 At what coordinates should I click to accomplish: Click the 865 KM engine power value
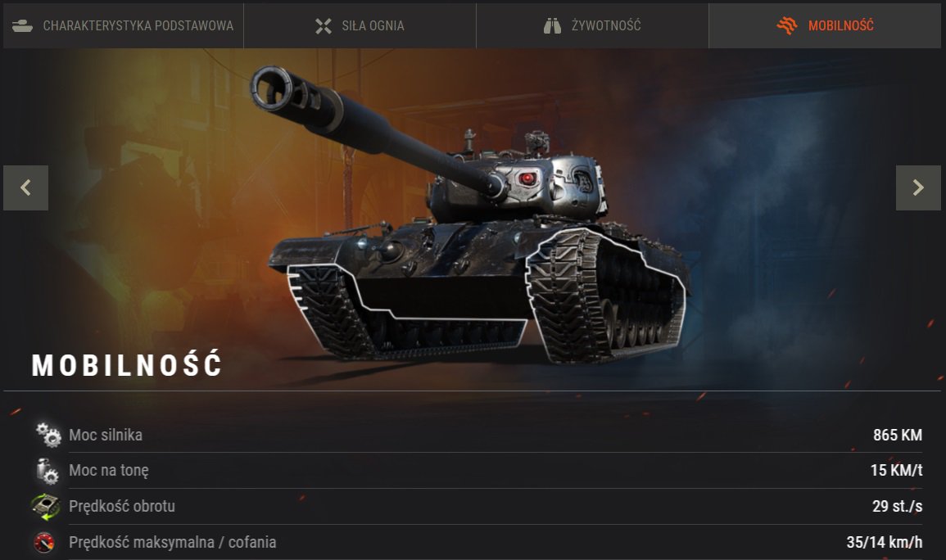point(897,436)
